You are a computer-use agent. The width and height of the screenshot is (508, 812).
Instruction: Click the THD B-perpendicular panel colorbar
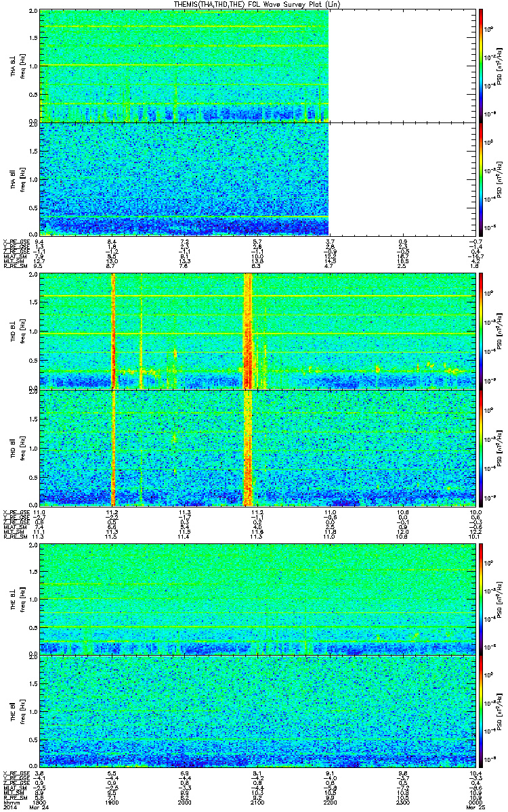(x=481, y=331)
